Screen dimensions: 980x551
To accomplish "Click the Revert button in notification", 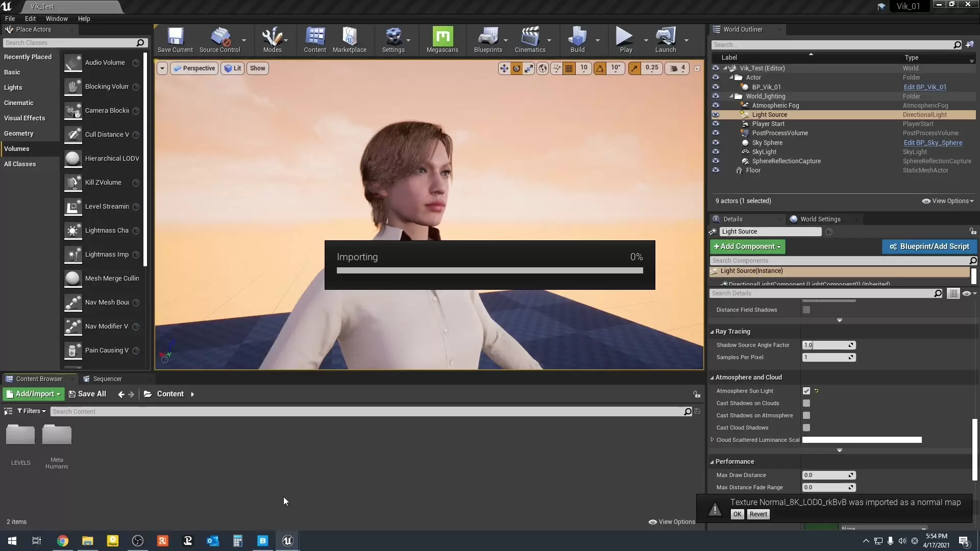I will 758,514.
